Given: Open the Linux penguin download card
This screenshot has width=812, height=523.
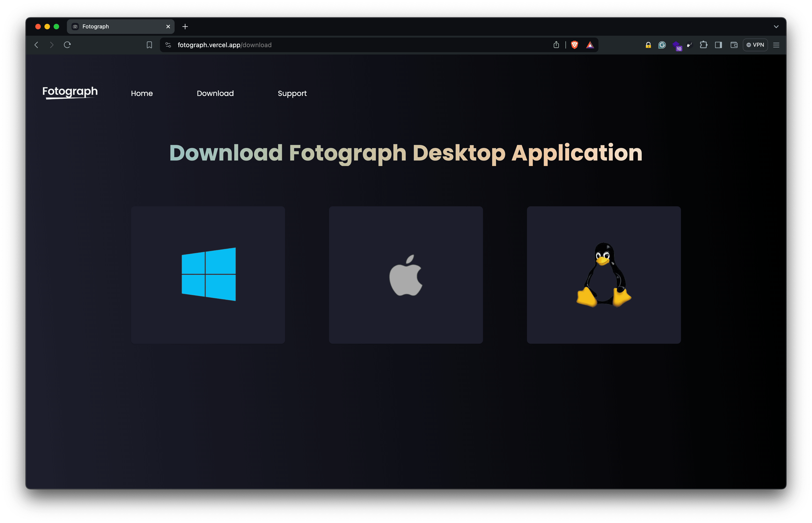Looking at the screenshot, I should tap(604, 275).
